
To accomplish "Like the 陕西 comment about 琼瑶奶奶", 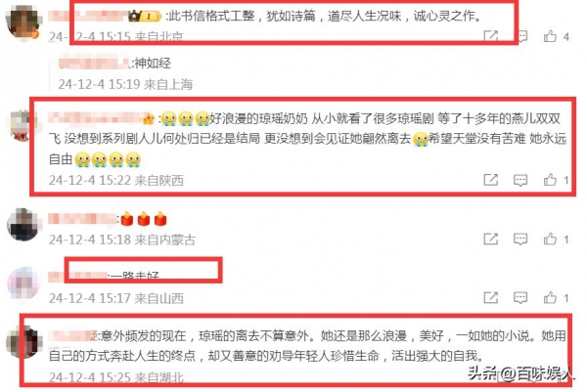I will click(x=550, y=180).
